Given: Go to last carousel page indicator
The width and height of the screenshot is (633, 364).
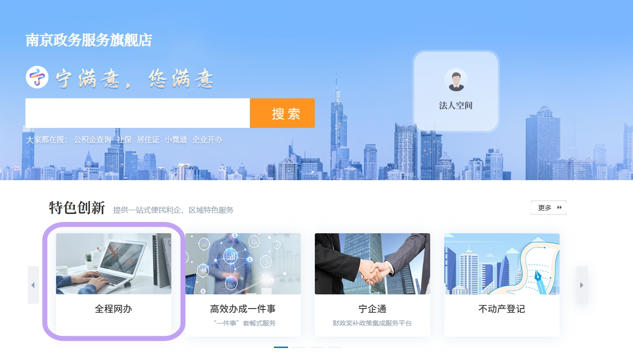Looking at the screenshot, I should click(335, 347).
